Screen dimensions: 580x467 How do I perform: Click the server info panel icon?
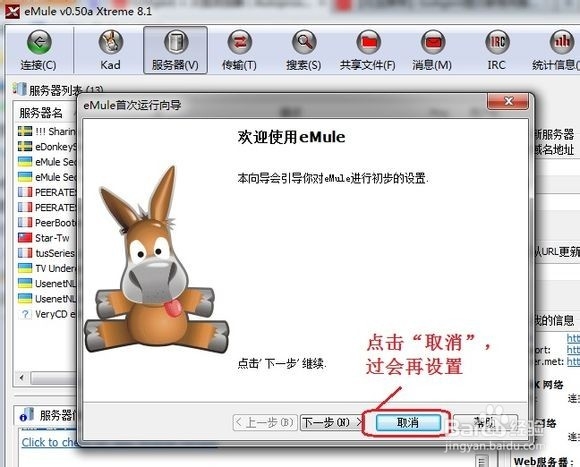click(x=27, y=415)
